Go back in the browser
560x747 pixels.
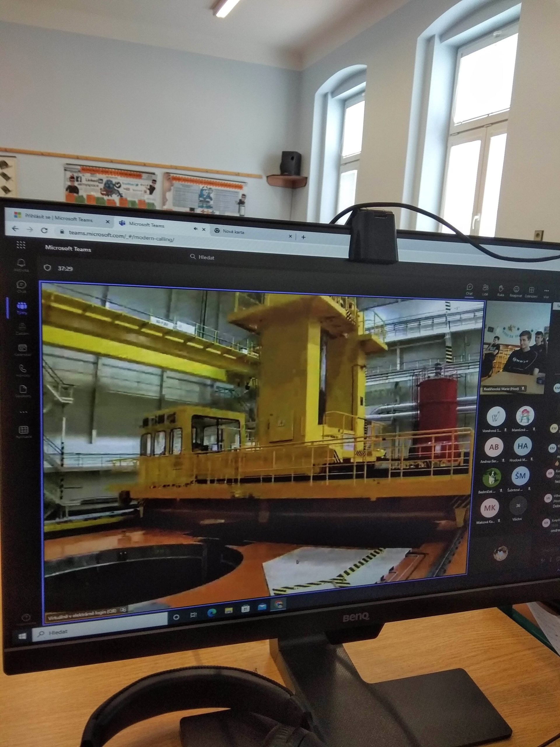pos(15,229)
